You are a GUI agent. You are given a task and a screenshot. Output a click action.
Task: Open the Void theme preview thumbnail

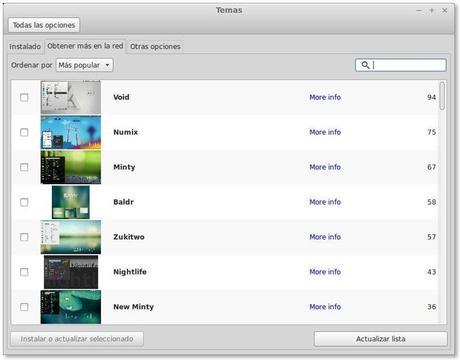pyautogui.click(x=71, y=97)
